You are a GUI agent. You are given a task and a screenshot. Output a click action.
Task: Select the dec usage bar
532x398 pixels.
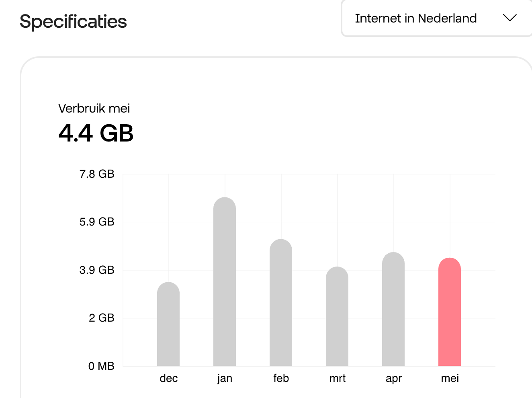(x=168, y=324)
